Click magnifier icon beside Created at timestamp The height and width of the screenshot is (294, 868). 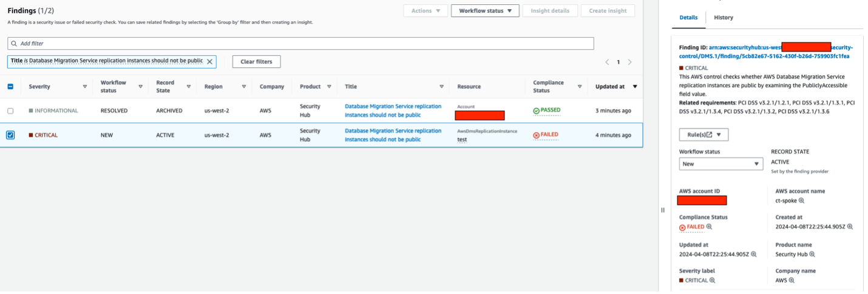pos(850,227)
